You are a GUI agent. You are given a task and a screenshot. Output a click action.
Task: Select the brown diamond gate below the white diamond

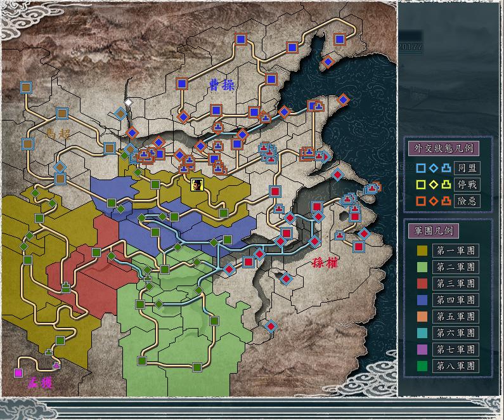(120, 114)
